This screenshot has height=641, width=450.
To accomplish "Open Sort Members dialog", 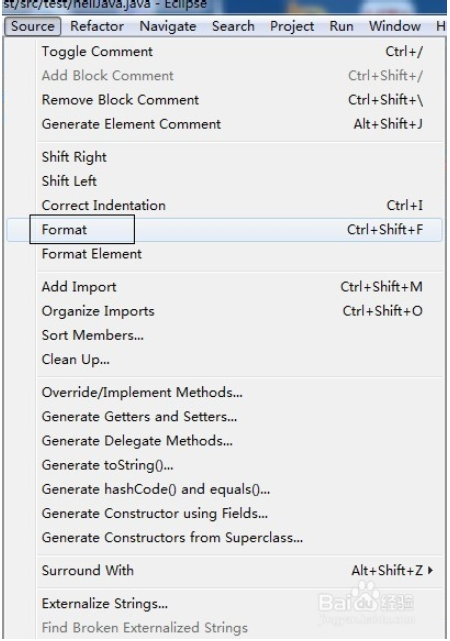I will click(x=225, y=335).
